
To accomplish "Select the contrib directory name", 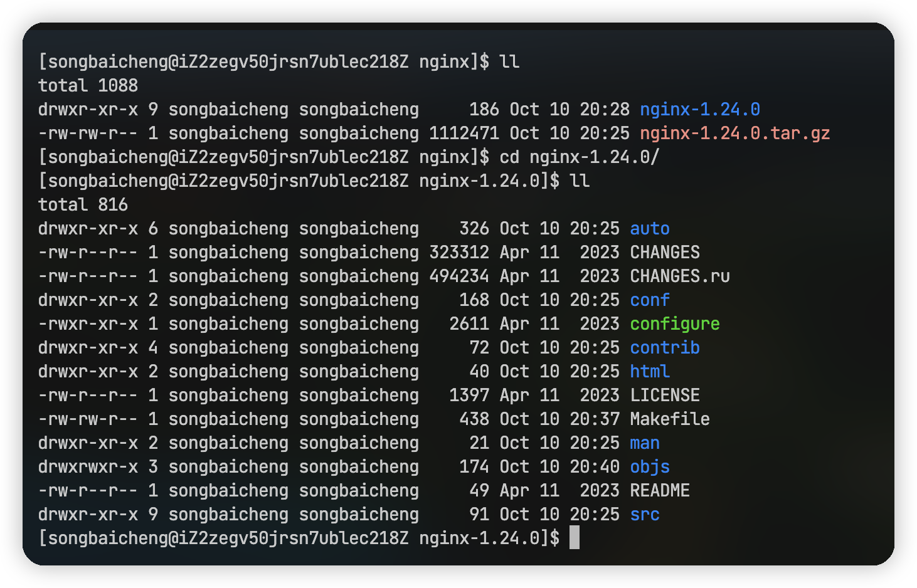I will click(x=665, y=347).
